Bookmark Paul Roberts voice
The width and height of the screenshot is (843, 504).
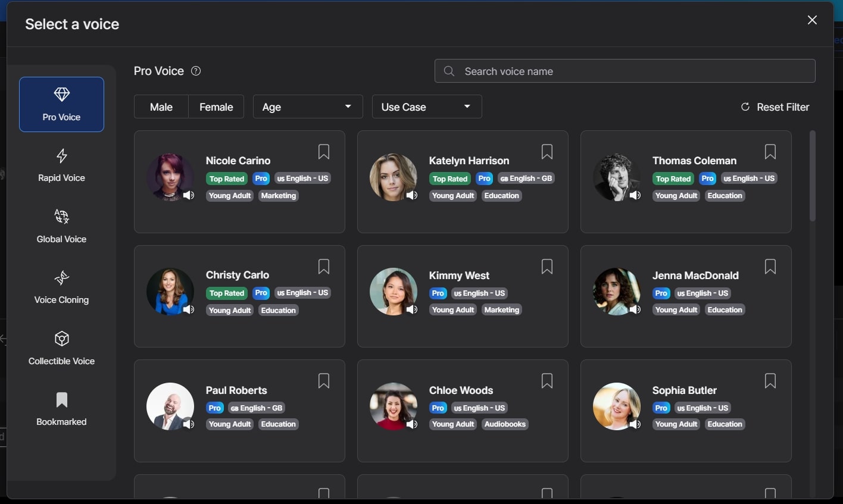pos(324,380)
